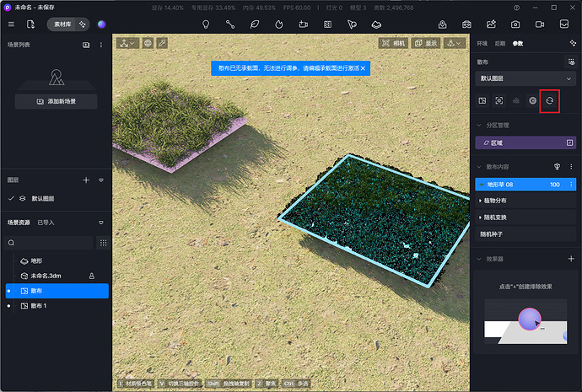The height and width of the screenshot is (392, 582).
Task: Toggle the lock on 未命名.3dm
Action: click(92, 276)
